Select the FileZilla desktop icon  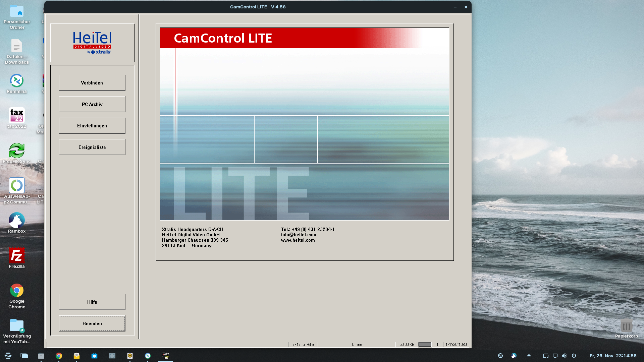[x=17, y=258]
